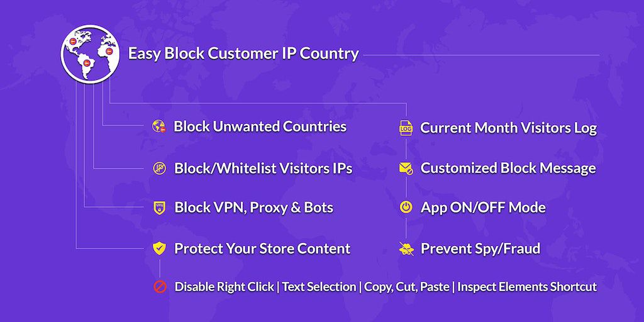Click the VPN shield icon
The height and width of the screenshot is (322, 644).
pos(159,208)
